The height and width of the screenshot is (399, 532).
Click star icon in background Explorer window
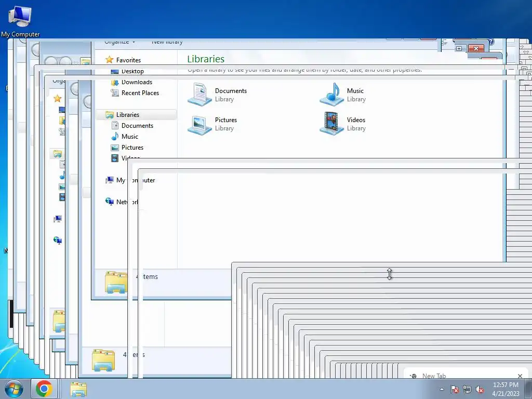(57, 98)
